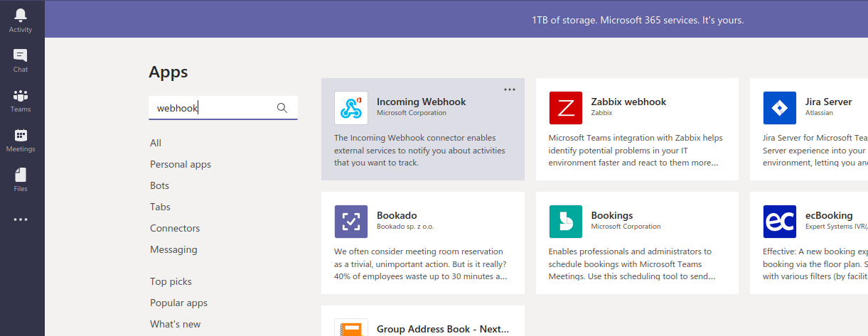Filter apps by Connectors
The image size is (868, 336).
click(175, 228)
